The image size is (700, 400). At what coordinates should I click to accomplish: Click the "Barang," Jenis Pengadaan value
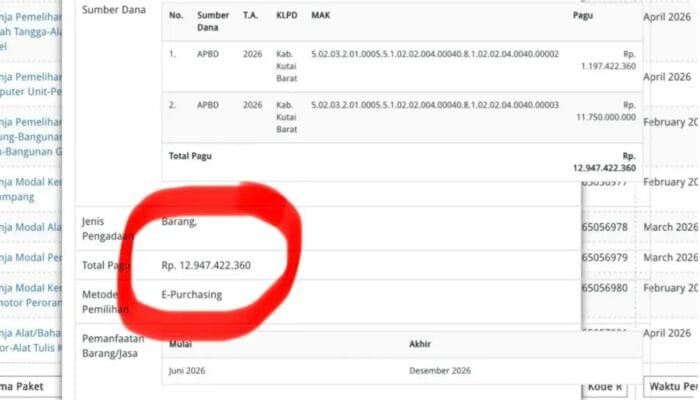tap(179, 221)
